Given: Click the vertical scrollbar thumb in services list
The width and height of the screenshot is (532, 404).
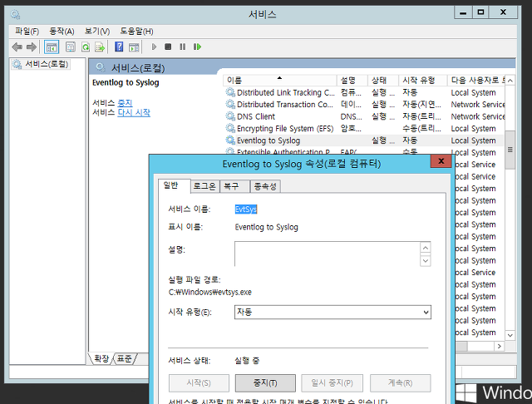Looking at the screenshot, I should tap(510, 150).
